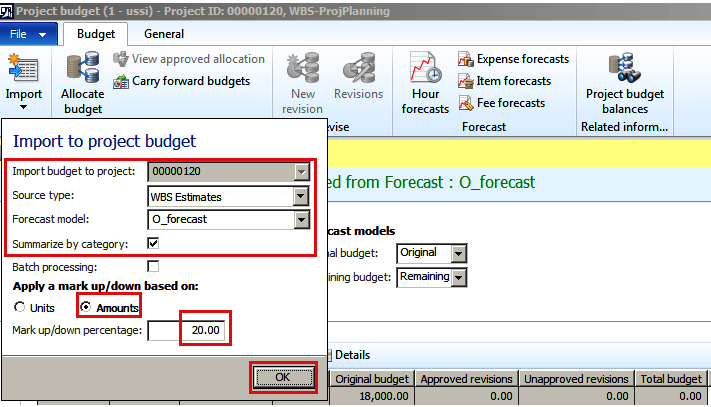
Task: Switch to the General tab
Action: click(163, 34)
